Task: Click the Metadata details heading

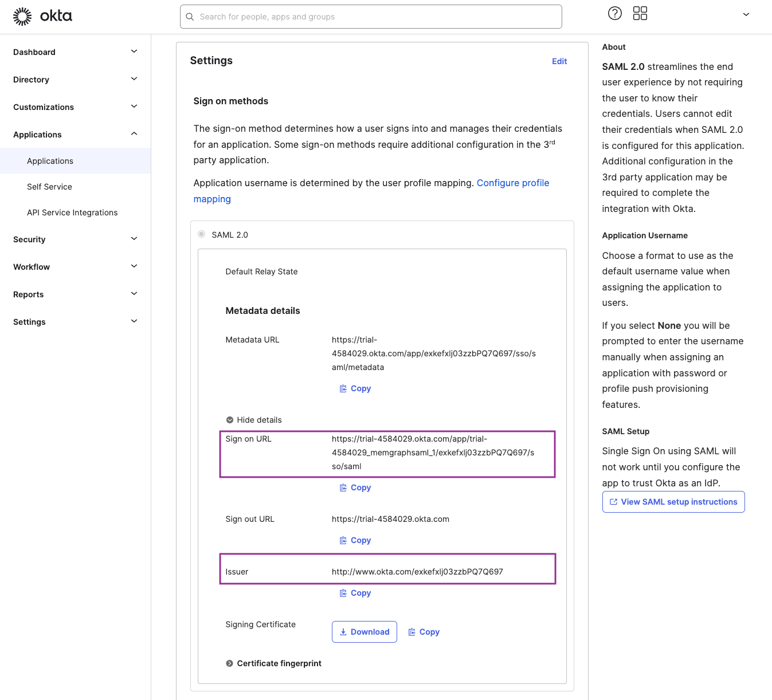Action: point(262,310)
